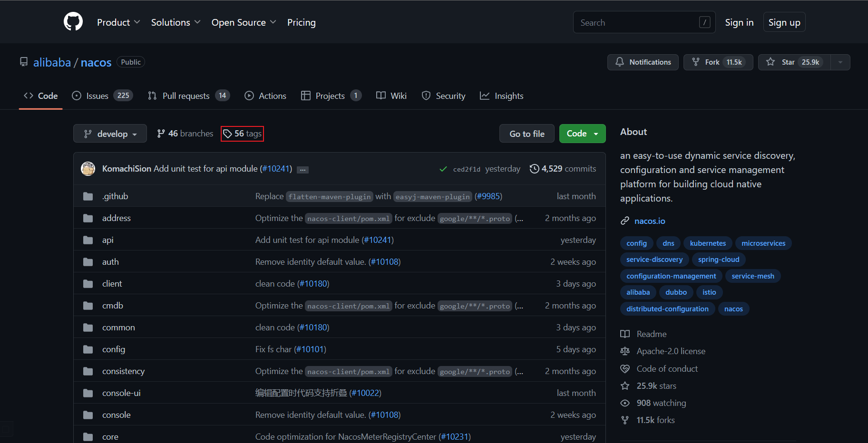The width and height of the screenshot is (868, 443).
Task: Switch to the Security tab
Action: [444, 96]
